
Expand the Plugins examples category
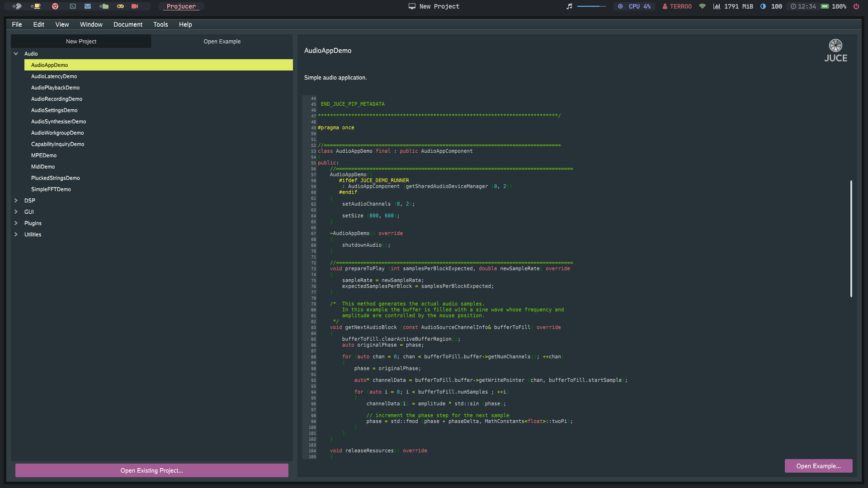coord(16,223)
